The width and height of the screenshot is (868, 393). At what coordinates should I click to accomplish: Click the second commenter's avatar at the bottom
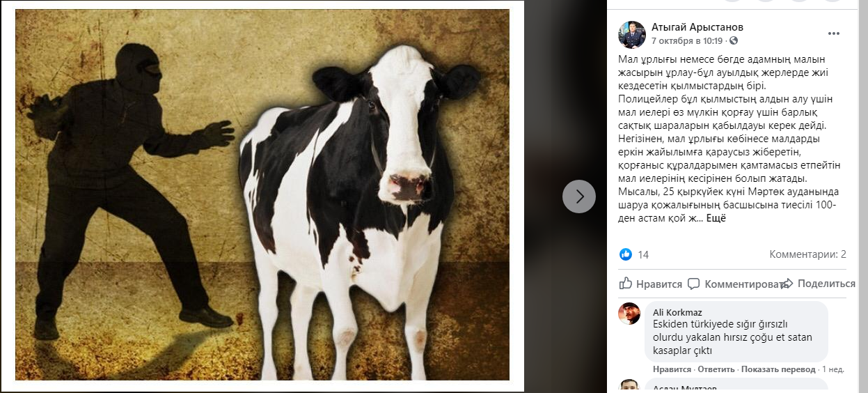(629, 387)
